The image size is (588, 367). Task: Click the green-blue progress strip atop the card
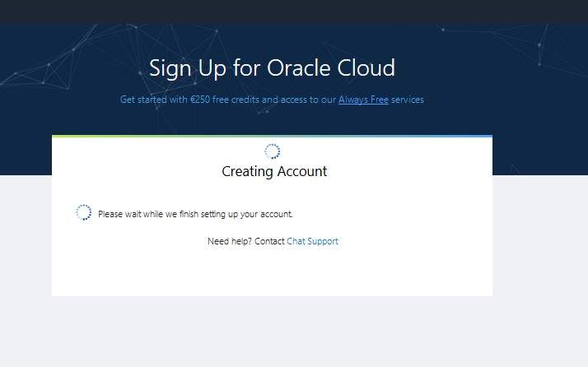pyautogui.click(x=272, y=136)
